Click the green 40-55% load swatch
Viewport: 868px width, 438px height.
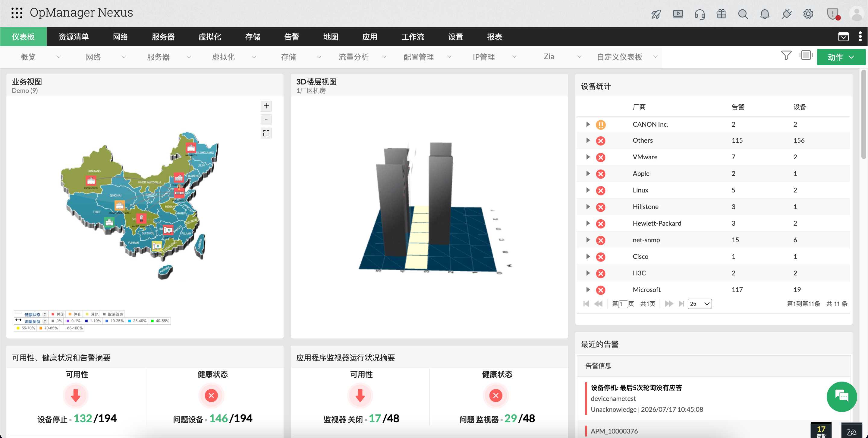[152, 321]
